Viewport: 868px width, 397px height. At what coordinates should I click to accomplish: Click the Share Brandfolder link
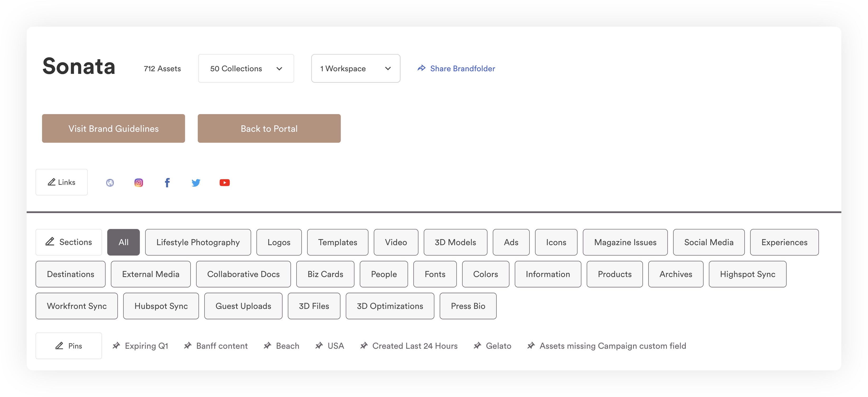pyautogui.click(x=462, y=68)
